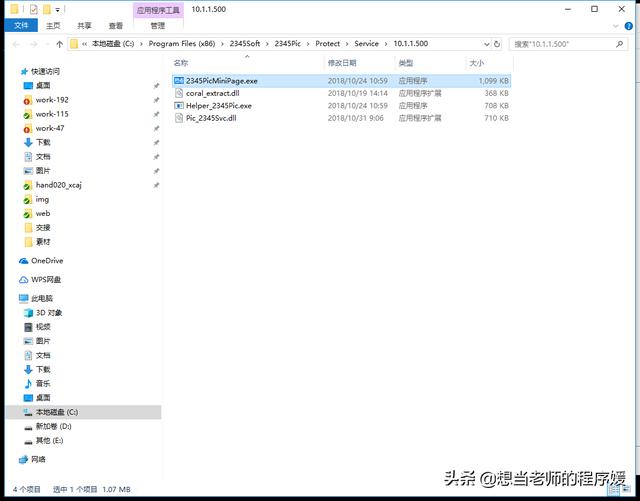Expand the ribbon with the chevron
The height and width of the screenshot is (501, 640).
pyautogui.click(x=616, y=26)
